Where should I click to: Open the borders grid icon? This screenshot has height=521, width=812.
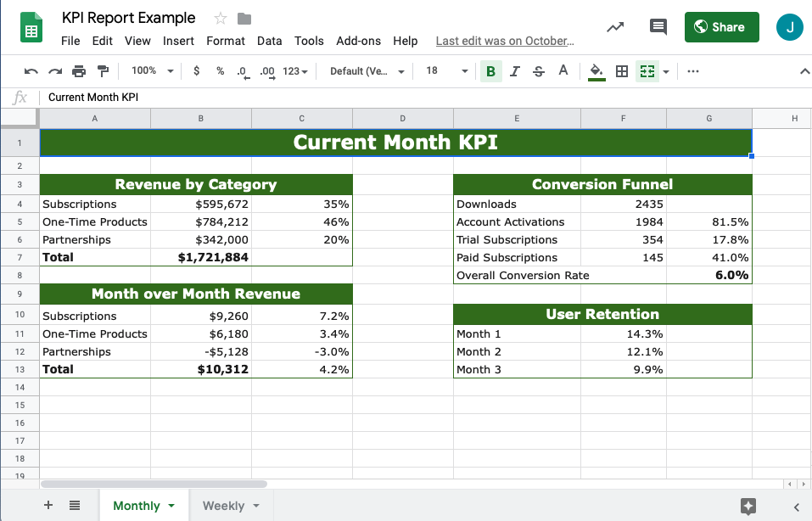click(x=622, y=71)
